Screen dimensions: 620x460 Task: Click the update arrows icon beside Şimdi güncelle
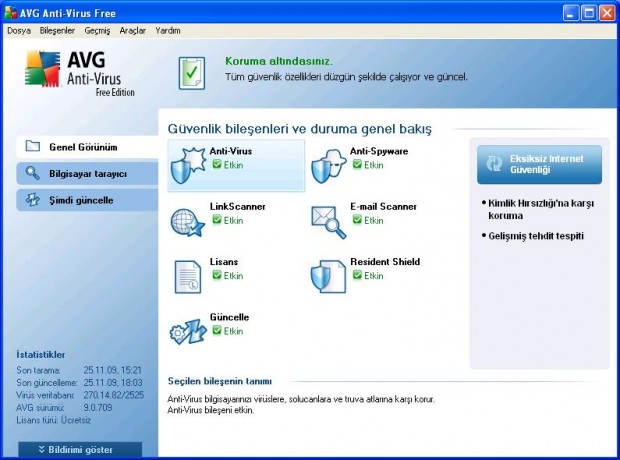[32, 200]
